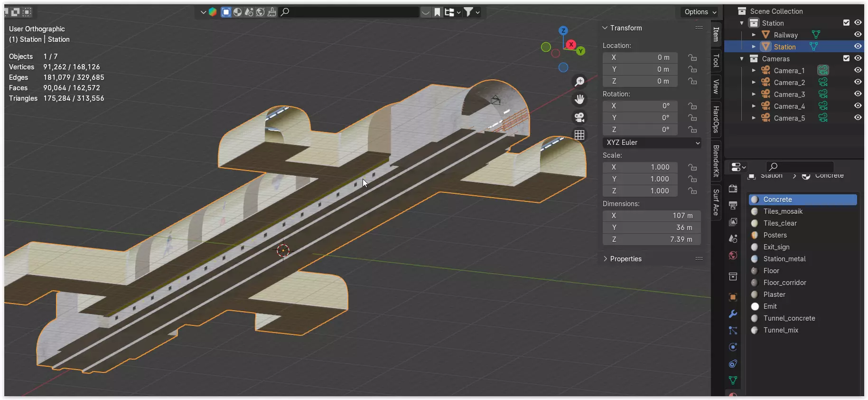
Task: Hide the Station object with eye icon
Action: pos(858,47)
